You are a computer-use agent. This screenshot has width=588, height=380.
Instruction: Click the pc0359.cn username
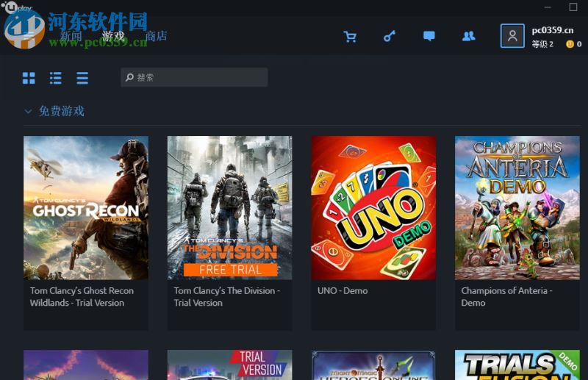coord(553,30)
